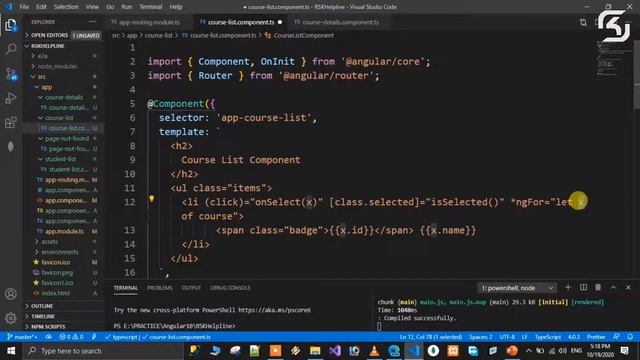Add a new terminal with plus icon
Viewport: 640px width, 360px height.
568,287
